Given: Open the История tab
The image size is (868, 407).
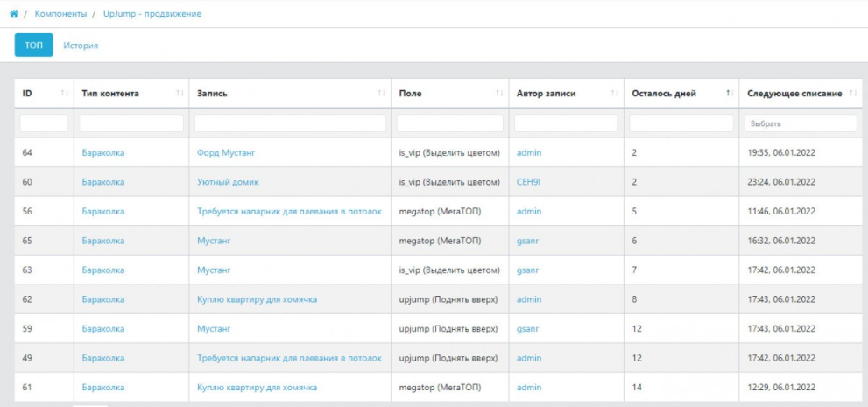Looking at the screenshot, I should pyautogui.click(x=81, y=46).
